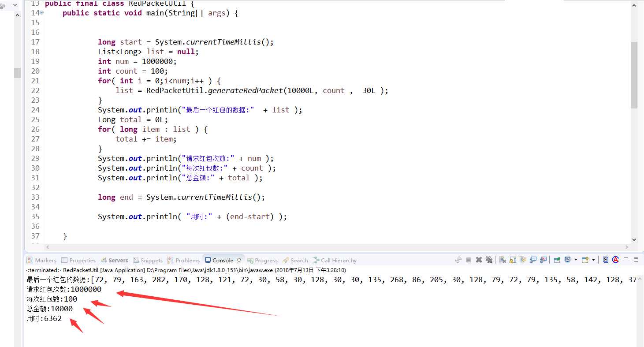Image resolution: width=644 pixels, height=347 pixels.
Task: Switch to the Search tab
Action: coord(295,260)
